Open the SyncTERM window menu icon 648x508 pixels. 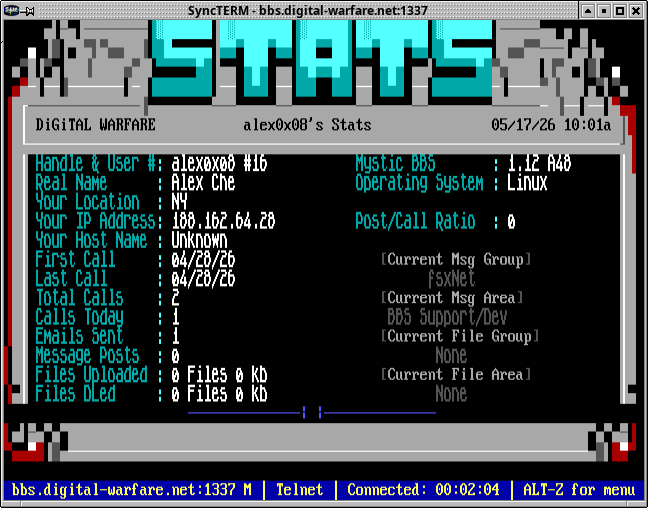[12, 10]
